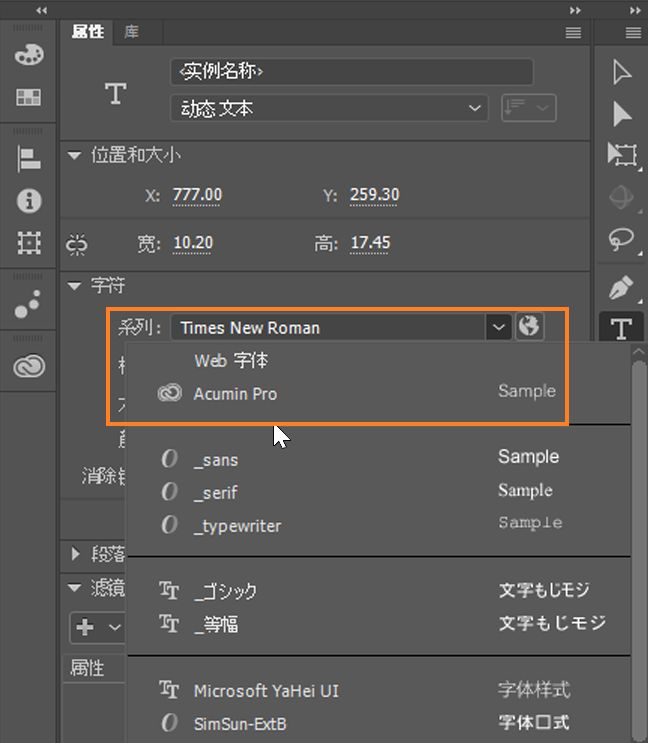This screenshot has width=648, height=743.
Task: Choose _serif device font
Action: 378,492
